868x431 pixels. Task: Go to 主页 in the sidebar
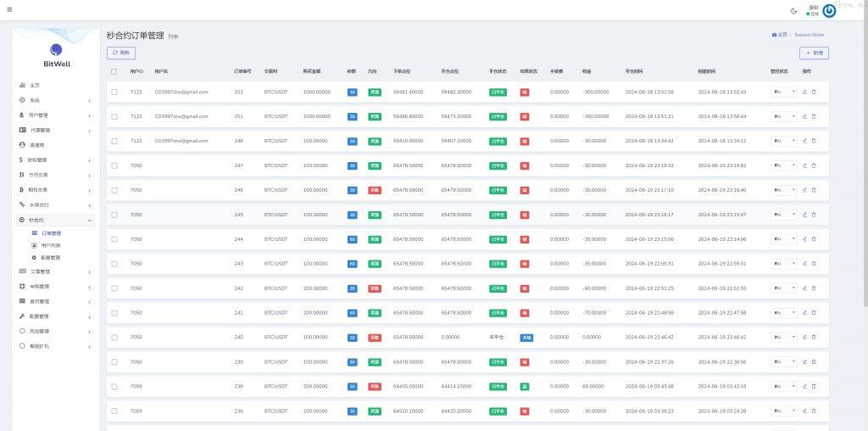point(35,86)
